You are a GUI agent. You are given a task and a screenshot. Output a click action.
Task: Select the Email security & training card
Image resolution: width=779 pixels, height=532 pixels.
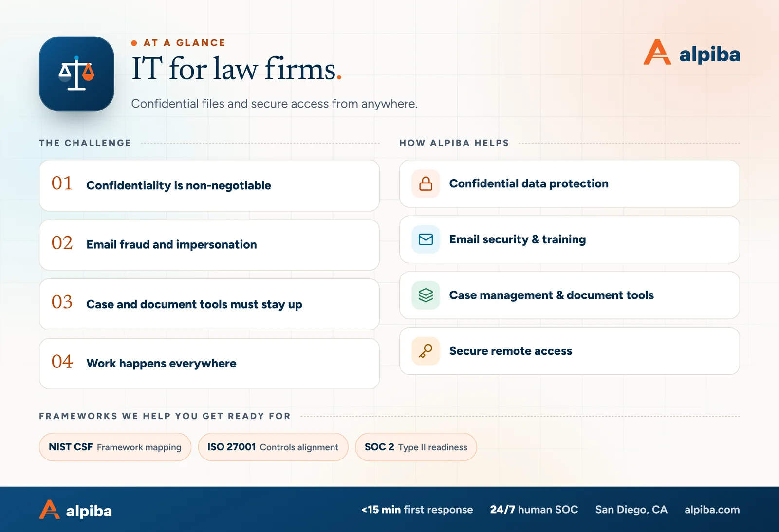(x=570, y=239)
